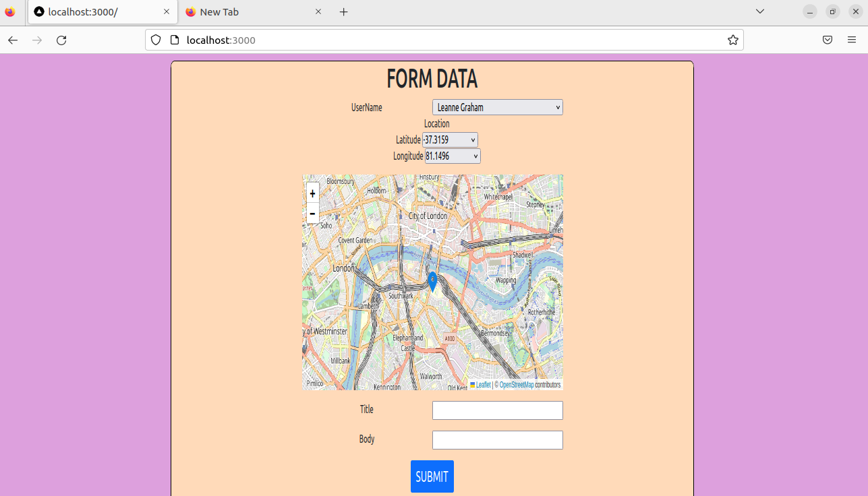Zoom out on the map

(x=312, y=214)
